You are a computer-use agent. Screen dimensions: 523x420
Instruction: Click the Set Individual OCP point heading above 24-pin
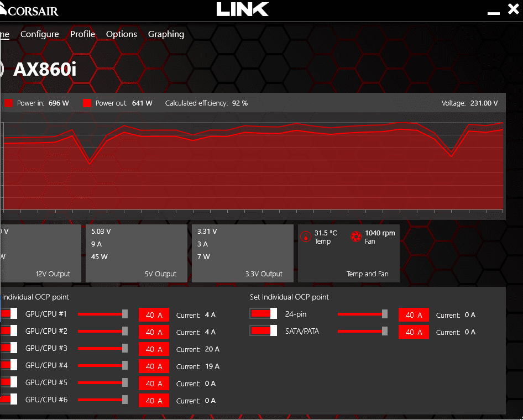click(x=290, y=297)
